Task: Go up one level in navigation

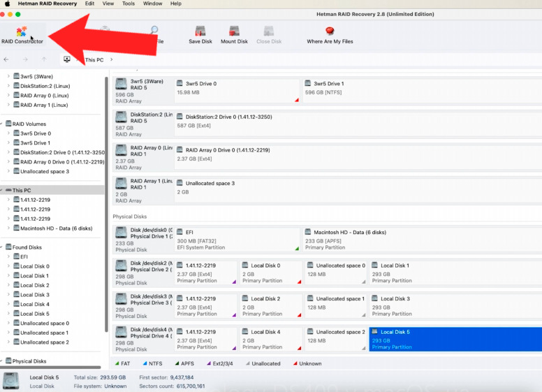Action: 44,59
